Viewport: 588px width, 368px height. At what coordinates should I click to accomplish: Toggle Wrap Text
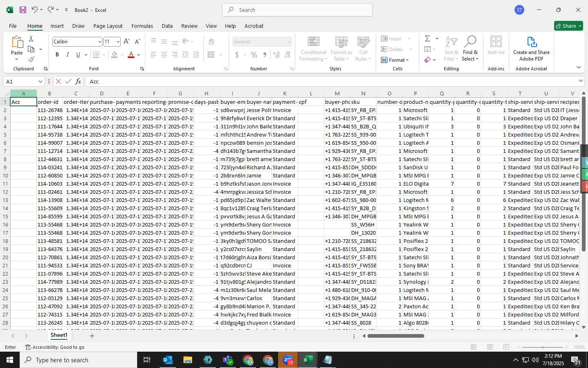click(212, 42)
